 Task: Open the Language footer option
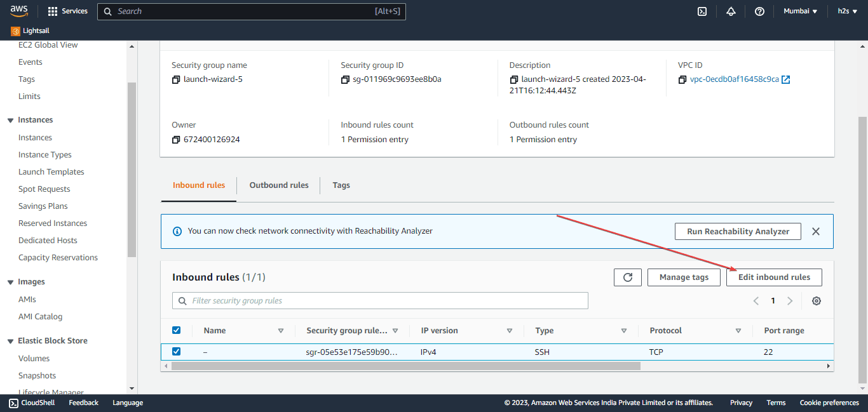coord(128,402)
